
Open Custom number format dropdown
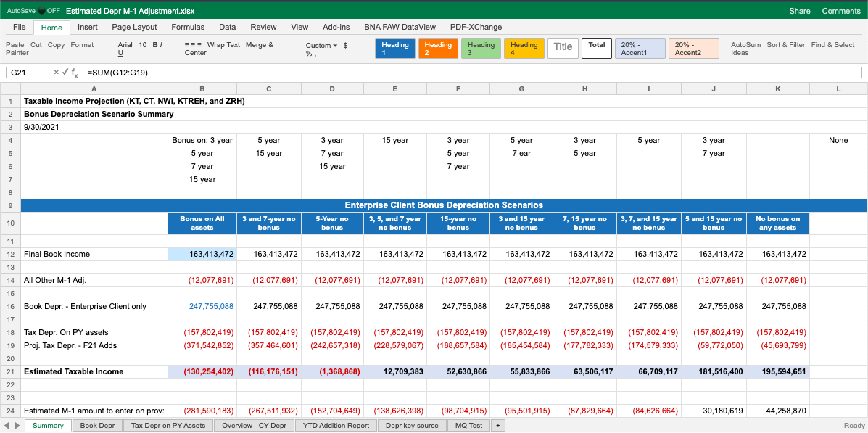tap(322, 46)
